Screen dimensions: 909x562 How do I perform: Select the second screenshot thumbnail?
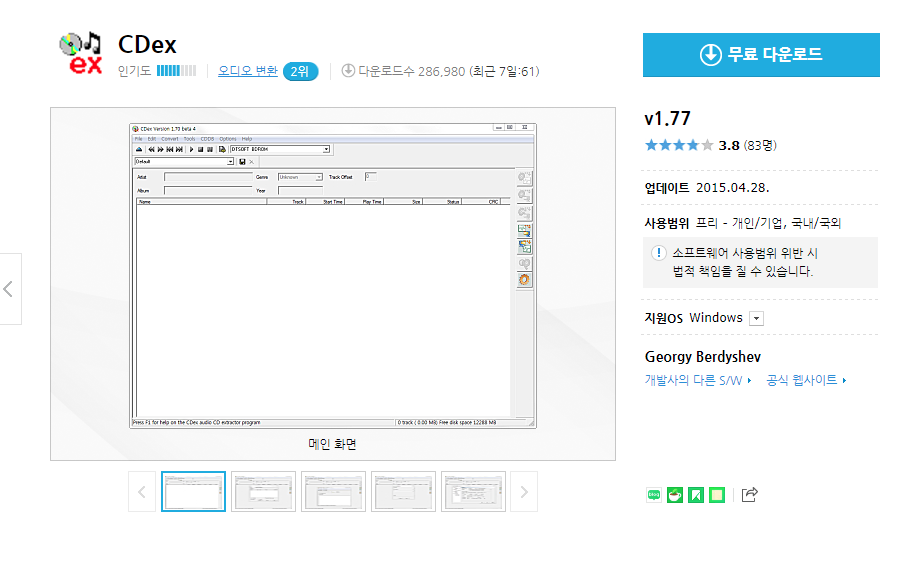click(x=263, y=491)
